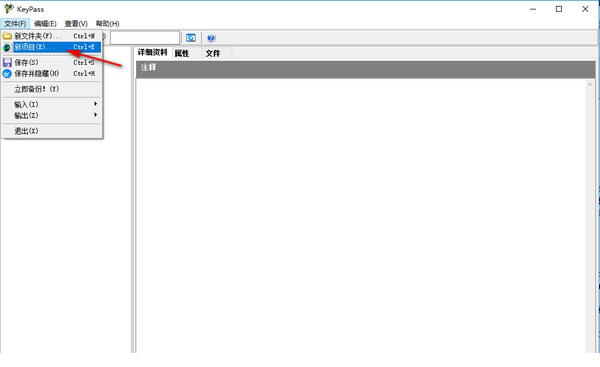The image size is (600, 367).
Task: Switch to the 属性 tab
Action: coord(182,53)
